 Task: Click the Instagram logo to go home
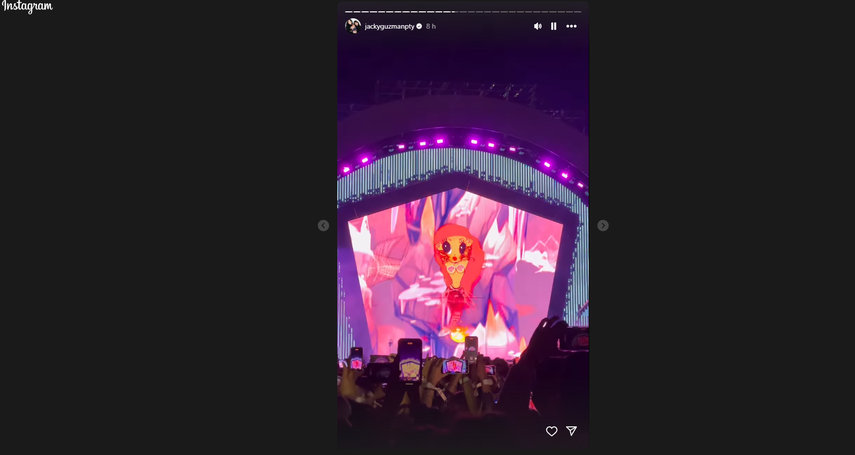(27, 7)
